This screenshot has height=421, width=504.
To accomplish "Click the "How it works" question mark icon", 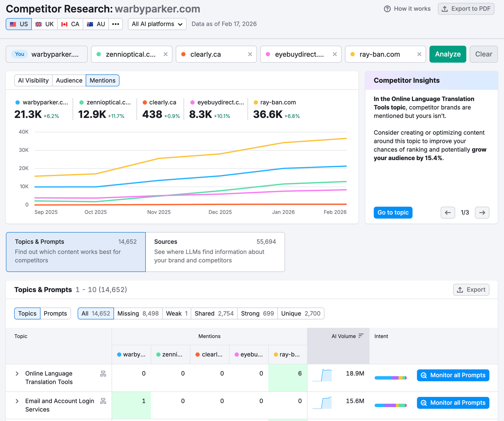I will click(387, 9).
